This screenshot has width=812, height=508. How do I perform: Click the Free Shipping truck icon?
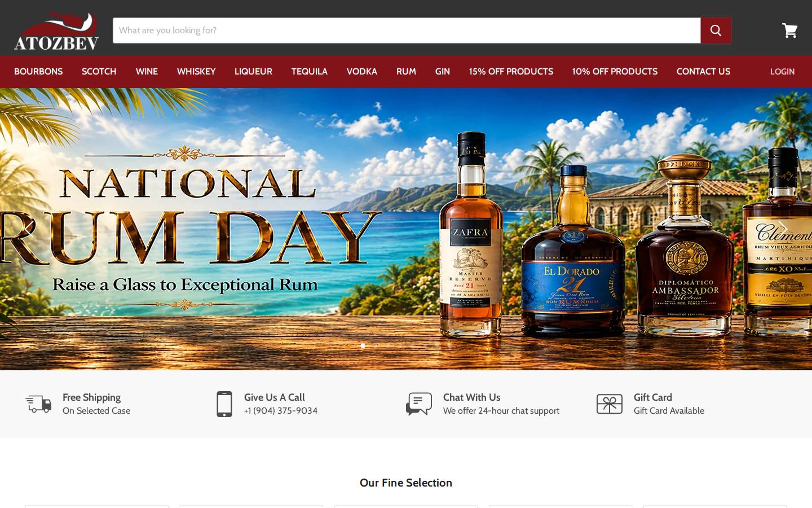click(x=38, y=404)
